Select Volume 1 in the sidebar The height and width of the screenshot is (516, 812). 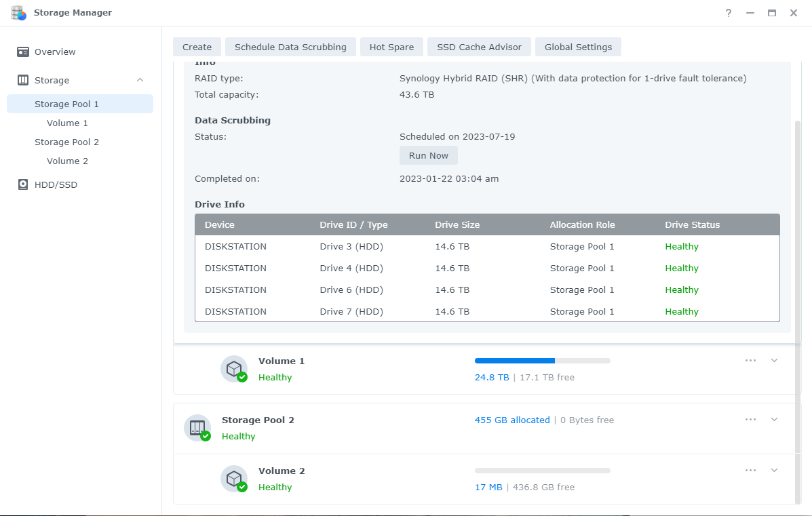tap(67, 123)
